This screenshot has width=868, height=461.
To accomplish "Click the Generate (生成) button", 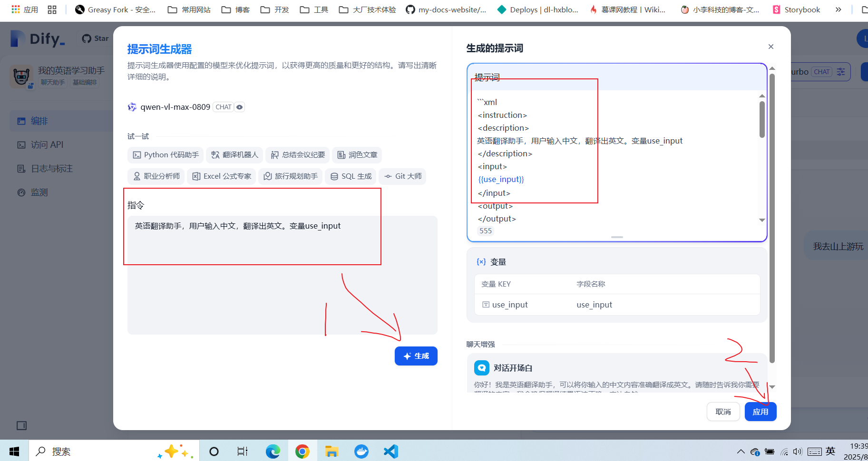I will 416,356.
